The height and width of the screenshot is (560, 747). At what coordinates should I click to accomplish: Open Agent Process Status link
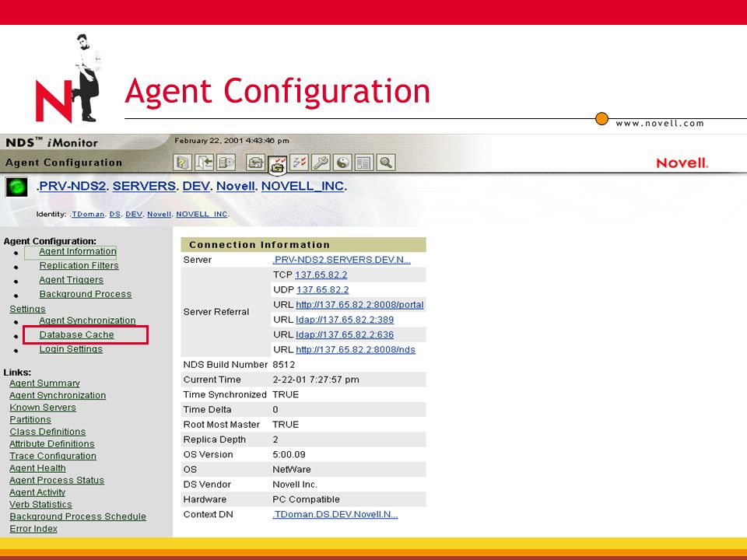pos(57,481)
